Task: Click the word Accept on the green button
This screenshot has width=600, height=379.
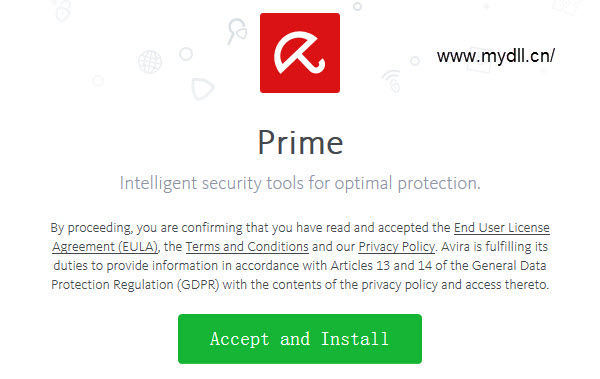Action: pyautogui.click(x=240, y=339)
